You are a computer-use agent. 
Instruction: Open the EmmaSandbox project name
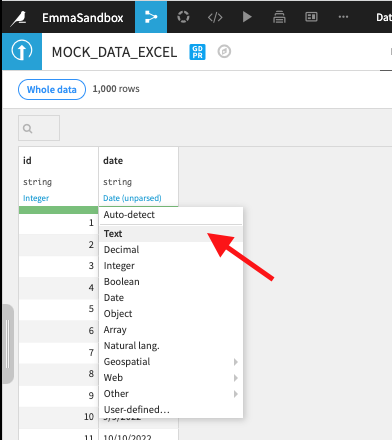(x=82, y=18)
